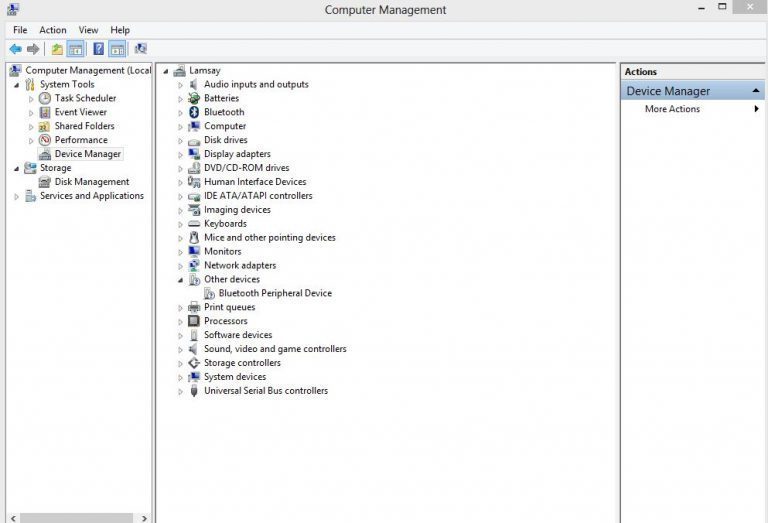Click the left pane horizontal scrollbar thumb
The width and height of the screenshot is (768, 523).
[76, 518]
